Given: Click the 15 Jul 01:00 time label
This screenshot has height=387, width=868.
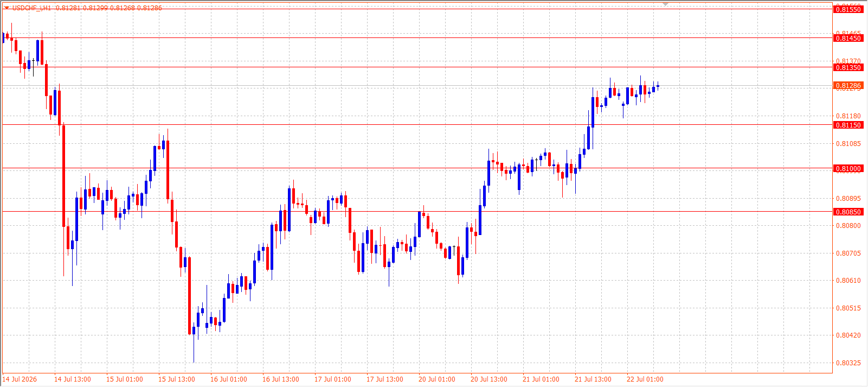Looking at the screenshot, I should coord(125,379).
